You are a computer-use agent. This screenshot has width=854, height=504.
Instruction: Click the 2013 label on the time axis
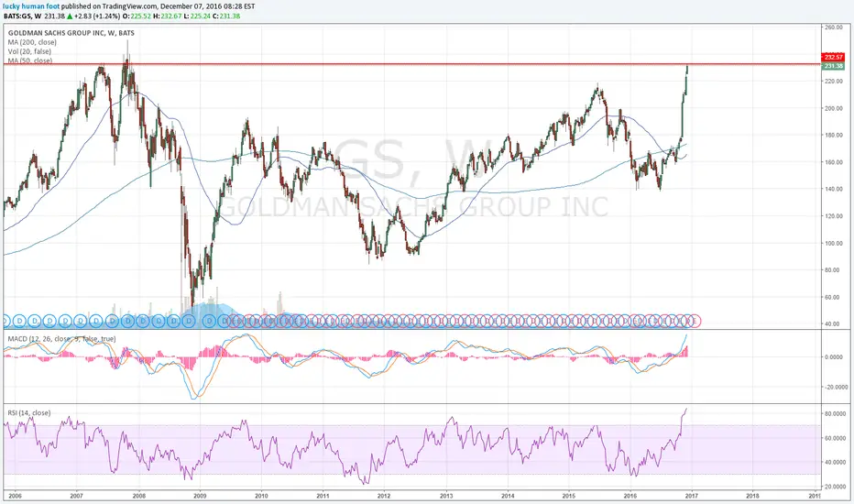point(446,496)
